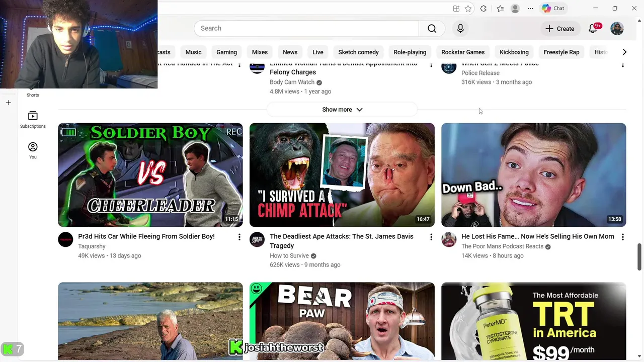
Task: Open browser favorites list icon
Action: 500,9
